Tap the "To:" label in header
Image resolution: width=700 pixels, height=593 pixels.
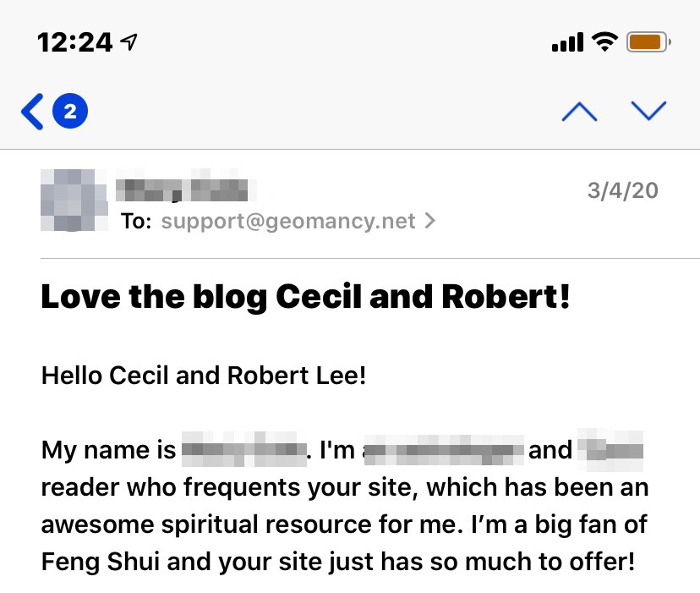tap(136, 222)
